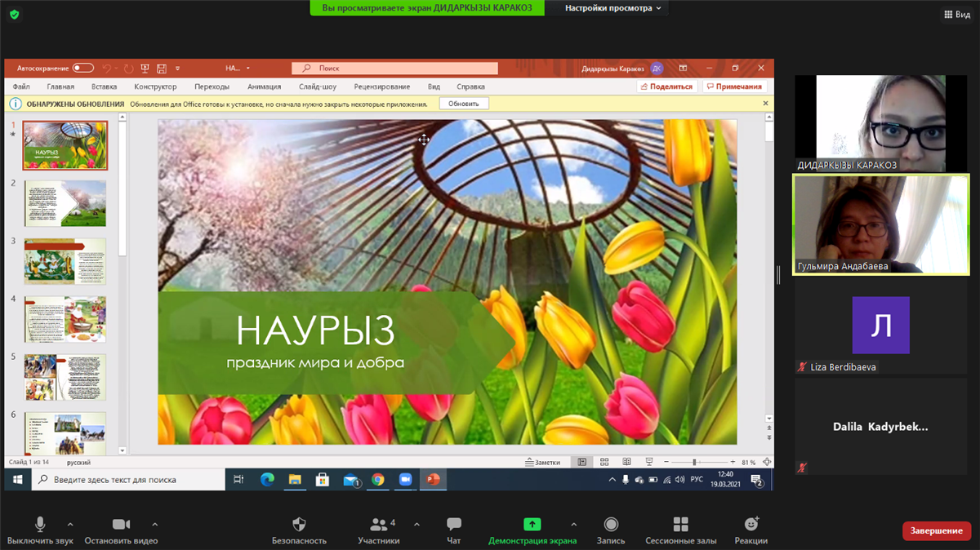Open Reactions (Реакции) smiley icon
The width and height of the screenshot is (980, 550).
point(751,525)
